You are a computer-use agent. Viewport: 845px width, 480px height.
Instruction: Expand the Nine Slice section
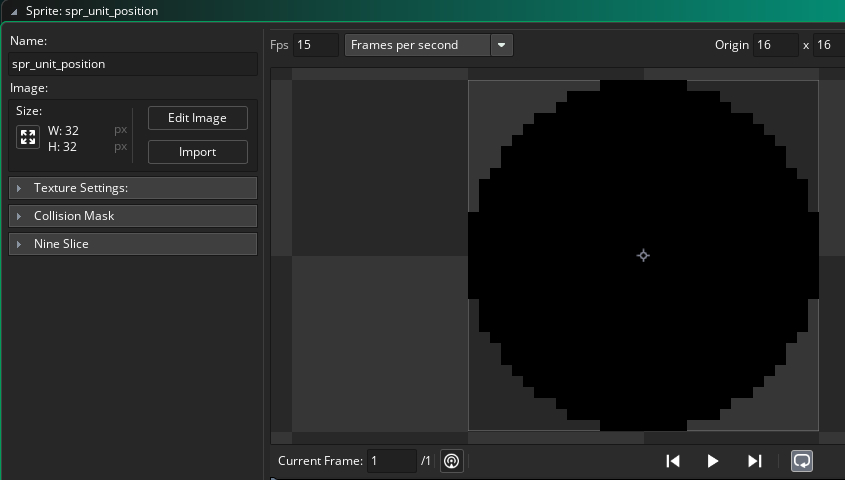pyautogui.click(x=133, y=244)
